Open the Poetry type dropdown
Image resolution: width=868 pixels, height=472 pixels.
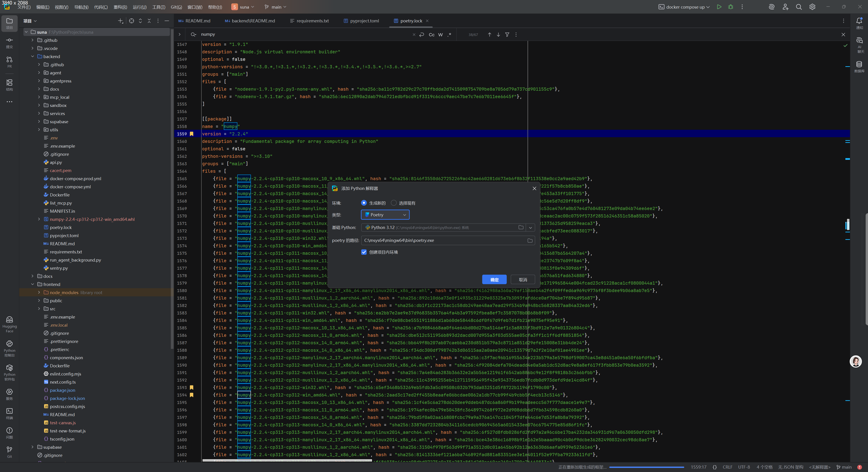pyautogui.click(x=385, y=215)
